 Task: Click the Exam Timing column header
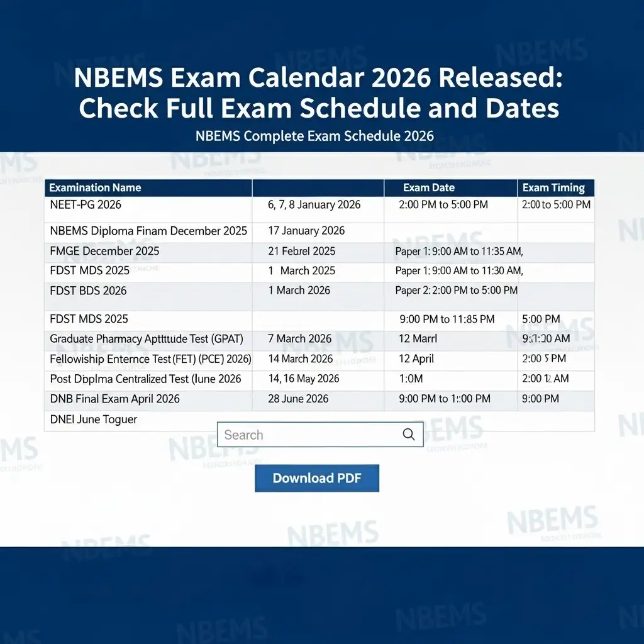(x=553, y=187)
